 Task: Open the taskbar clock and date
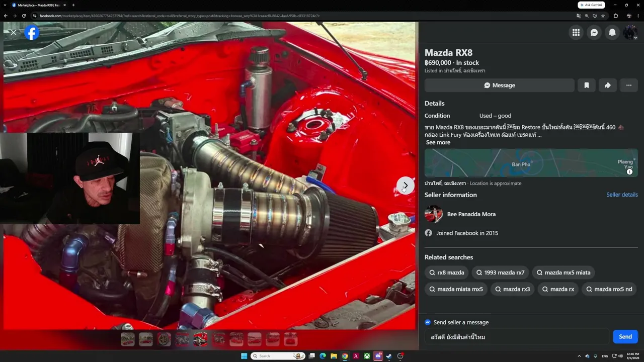point(632,356)
